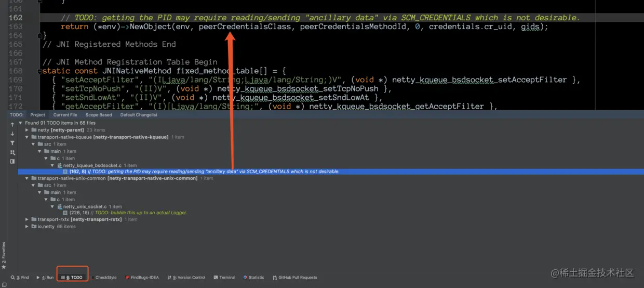Expand the transport-rxtx module node
Viewport: 644px width, 288px height.
27,219
